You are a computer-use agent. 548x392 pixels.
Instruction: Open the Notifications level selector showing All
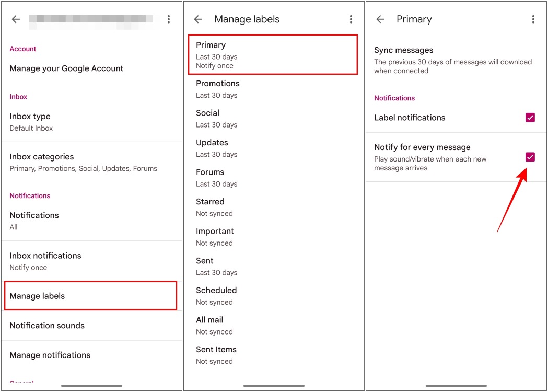(x=91, y=220)
